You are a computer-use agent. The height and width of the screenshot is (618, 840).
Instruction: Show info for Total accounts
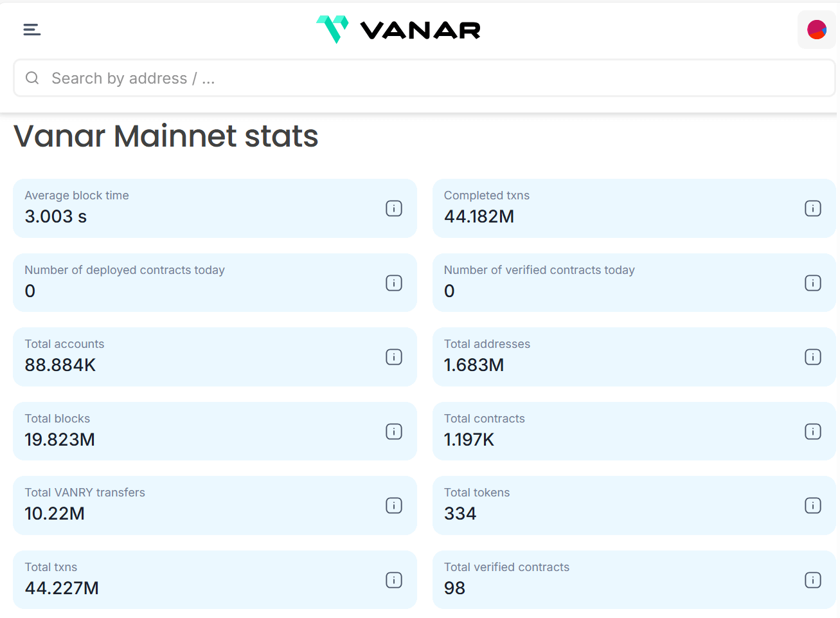click(394, 357)
